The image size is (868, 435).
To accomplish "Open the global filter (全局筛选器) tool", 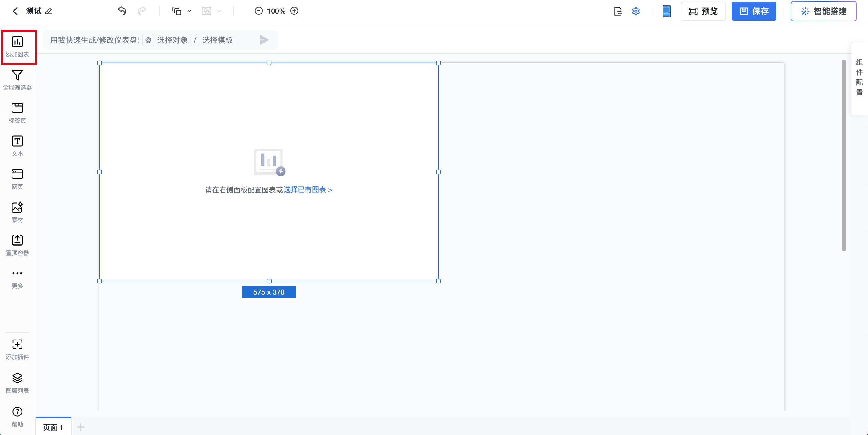I will (x=17, y=79).
